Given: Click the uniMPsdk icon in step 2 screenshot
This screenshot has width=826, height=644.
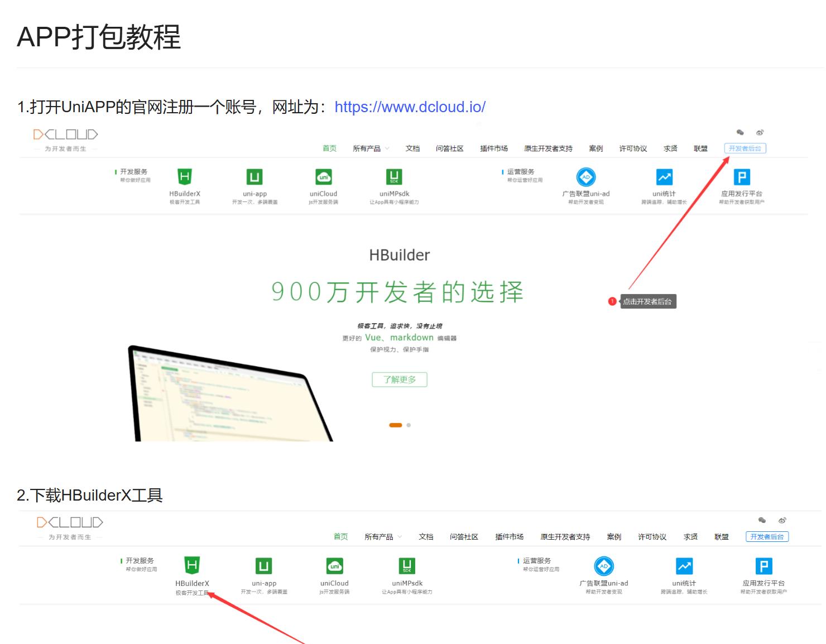Looking at the screenshot, I should pos(407,566).
